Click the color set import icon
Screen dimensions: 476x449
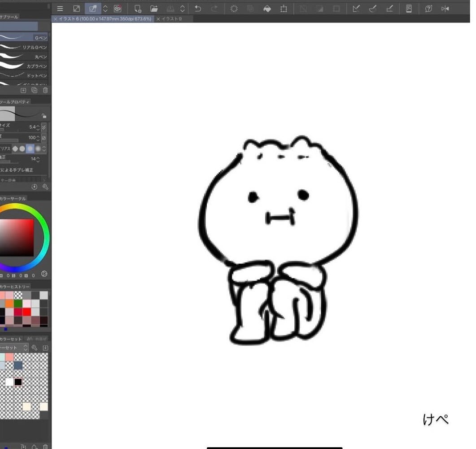click(45, 348)
